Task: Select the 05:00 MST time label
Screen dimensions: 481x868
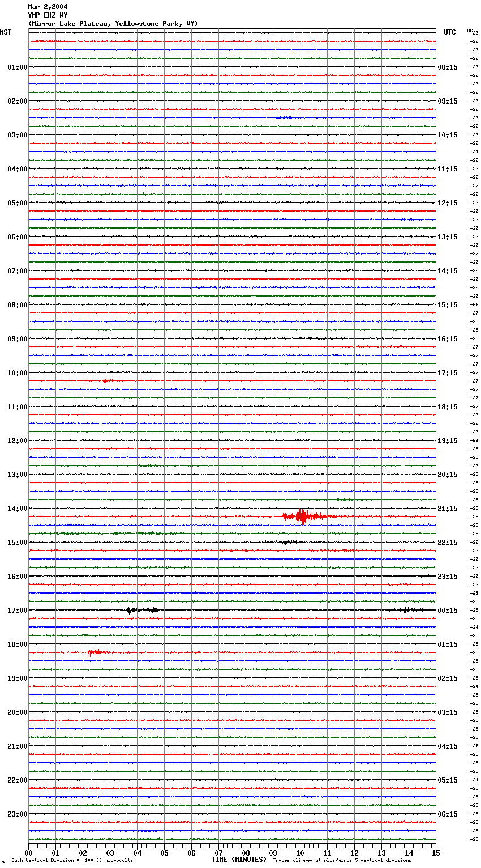Action: (18, 203)
